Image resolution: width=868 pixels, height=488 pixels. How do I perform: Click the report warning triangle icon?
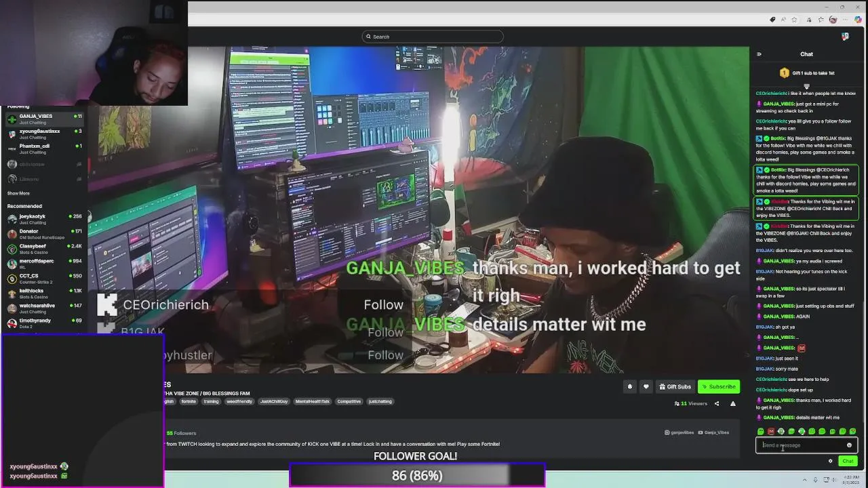(732, 404)
